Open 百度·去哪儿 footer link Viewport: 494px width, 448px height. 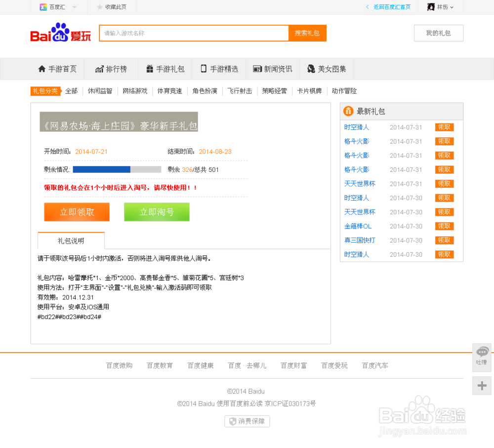[247, 366]
